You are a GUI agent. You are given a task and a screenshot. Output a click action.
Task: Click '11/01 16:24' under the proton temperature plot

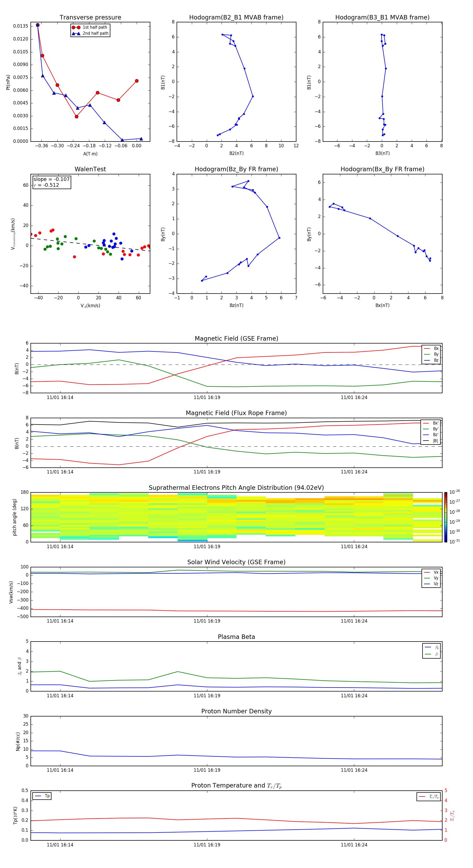point(354,845)
